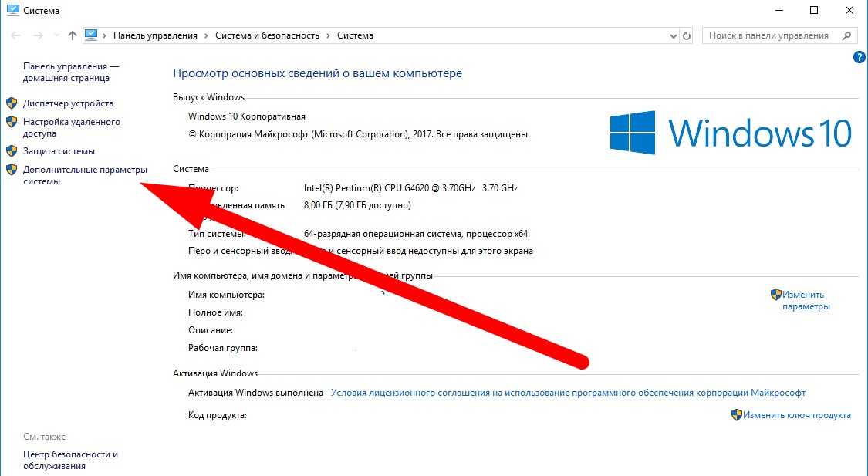Click the Система window title icon
The image size is (868, 476).
[x=13, y=10]
